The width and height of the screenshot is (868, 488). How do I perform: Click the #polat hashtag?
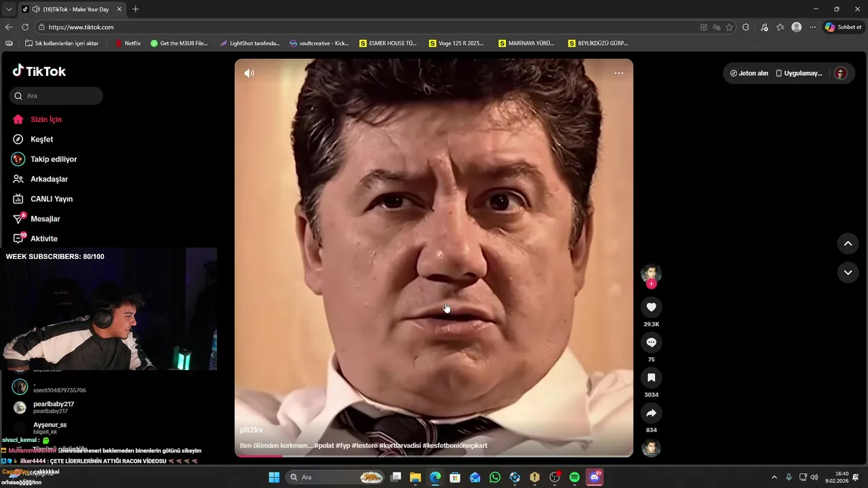coord(324,445)
